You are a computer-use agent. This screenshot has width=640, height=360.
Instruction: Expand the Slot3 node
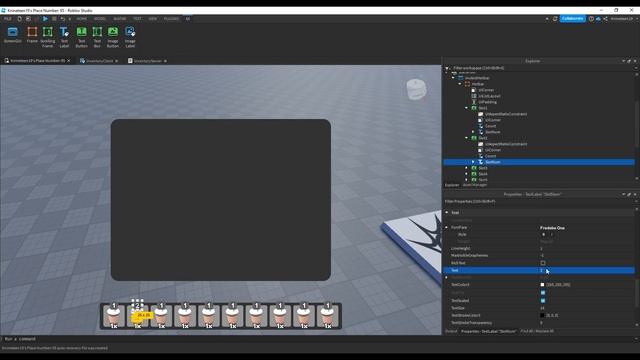click(x=467, y=168)
